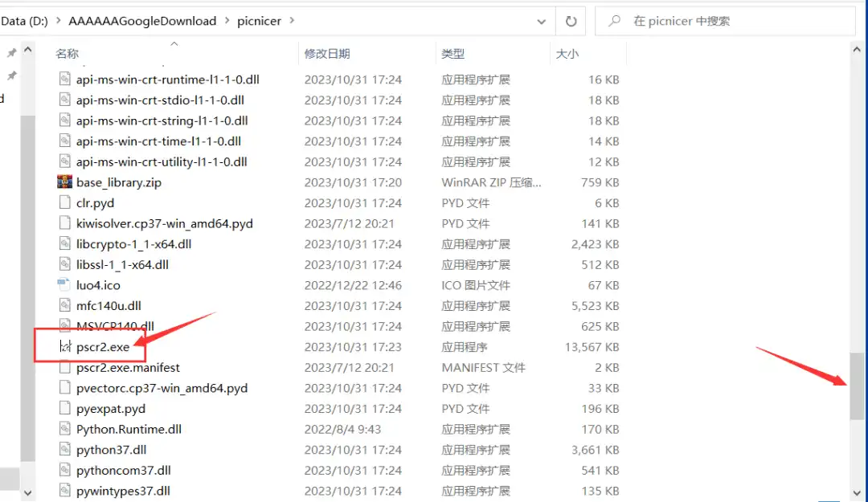Click the navigation pane scroll down arrow
This screenshot has width=868, height=502.
[27, 492]
